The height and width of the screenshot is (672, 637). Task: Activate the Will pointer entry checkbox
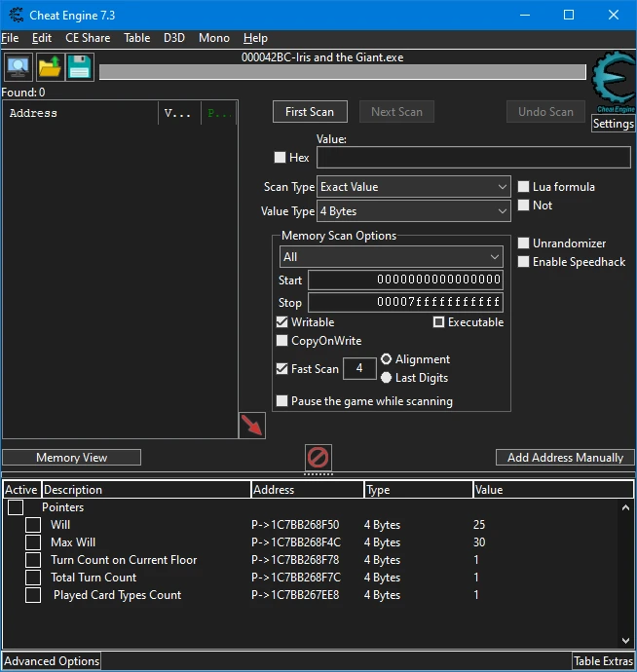tap(33, 525)
